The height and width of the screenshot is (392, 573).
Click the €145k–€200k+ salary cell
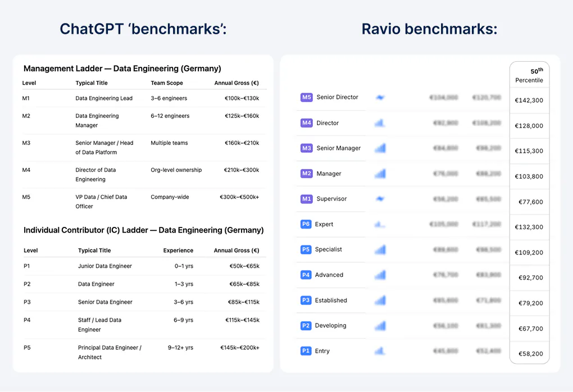[x=240, y=348]
